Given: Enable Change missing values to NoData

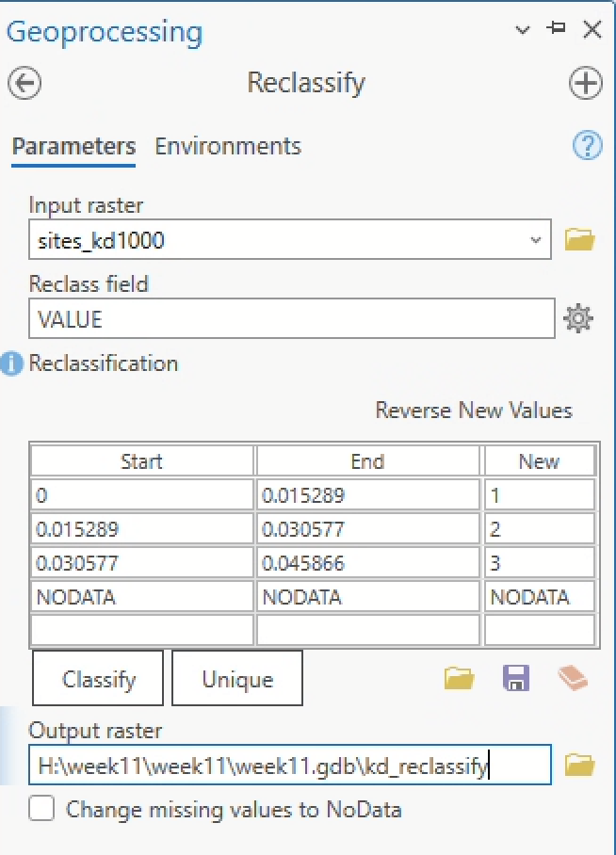Looking at the screenshot, I should pos(41,809).
